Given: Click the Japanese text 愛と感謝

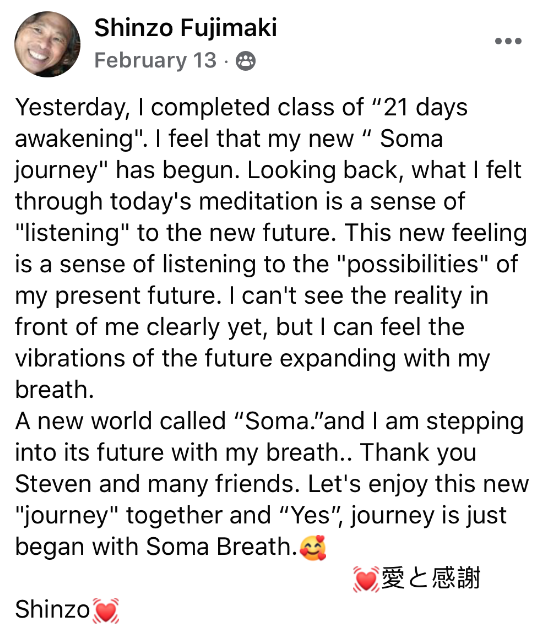Looking at the screenshot, I should pos(431,578).
